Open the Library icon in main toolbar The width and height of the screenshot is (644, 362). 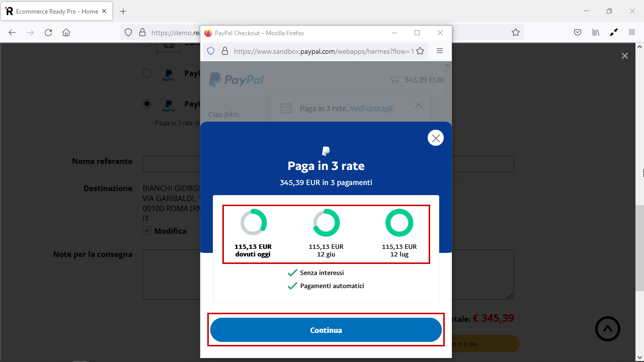(x=596, y=32)
